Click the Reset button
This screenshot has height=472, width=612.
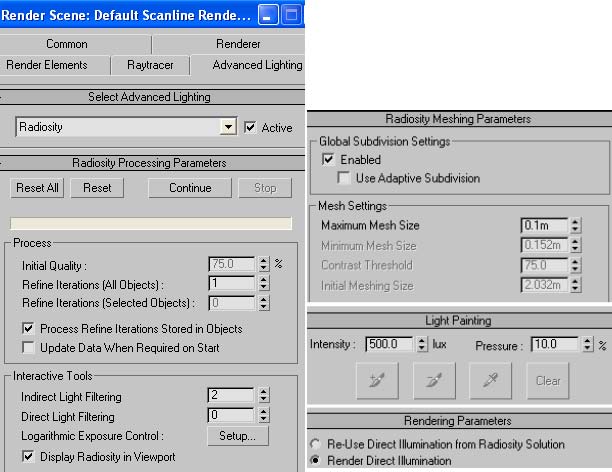[x=97, y=188]
